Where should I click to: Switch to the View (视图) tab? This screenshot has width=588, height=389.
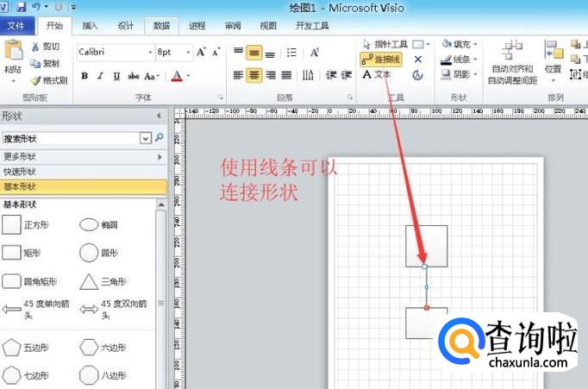pyautogui.click(x=268, y=26)
